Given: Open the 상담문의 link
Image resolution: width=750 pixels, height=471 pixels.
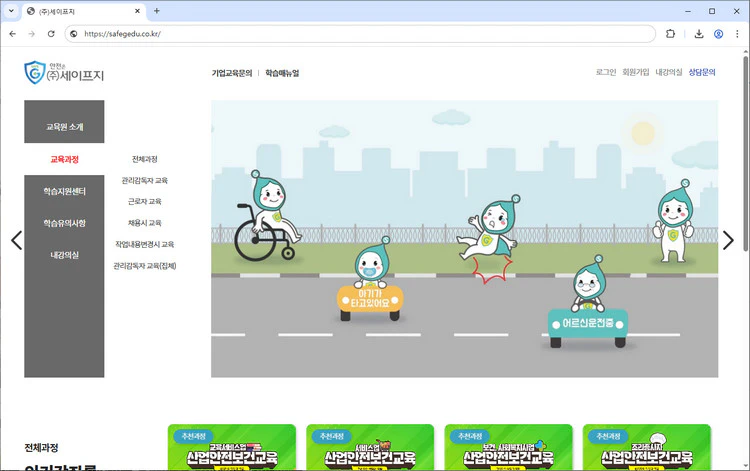Looking at the screenshot, I should 702,73.
